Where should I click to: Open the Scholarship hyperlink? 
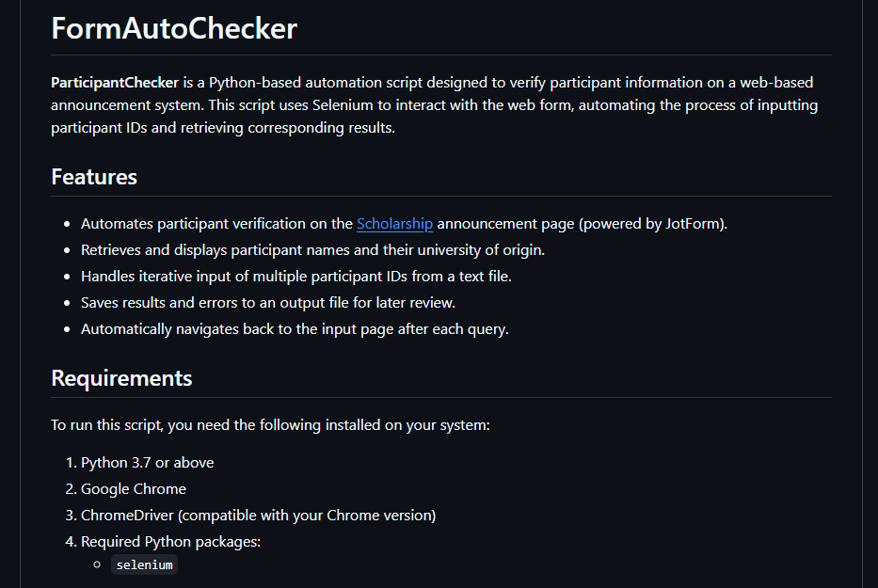pyautogui.click(x=394, y=224)
